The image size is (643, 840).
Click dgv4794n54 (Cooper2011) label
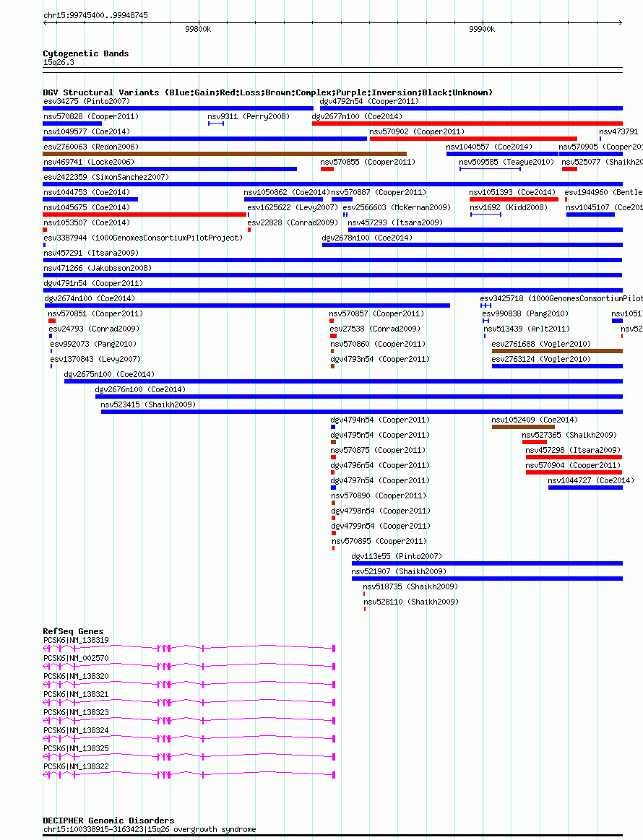[381, 420]
